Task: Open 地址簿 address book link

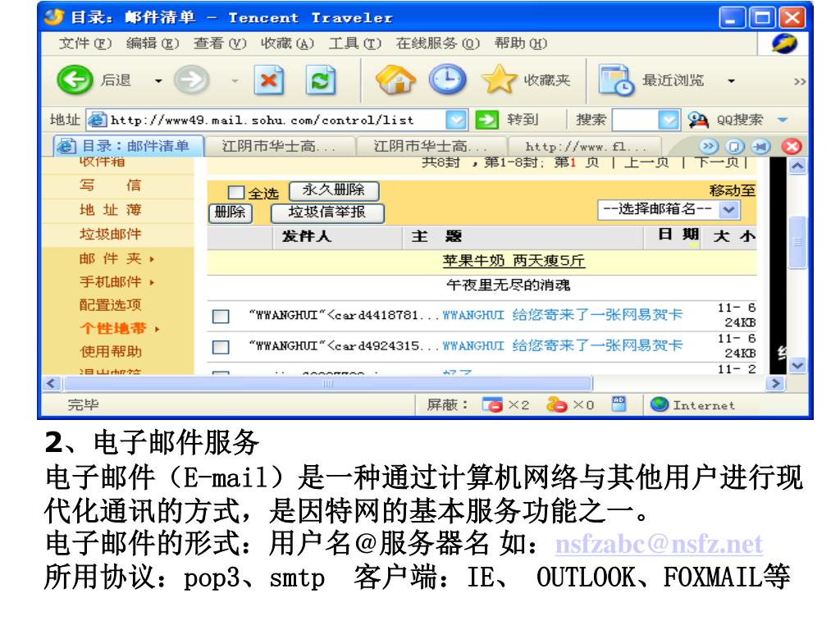Action: coord(111,209)
